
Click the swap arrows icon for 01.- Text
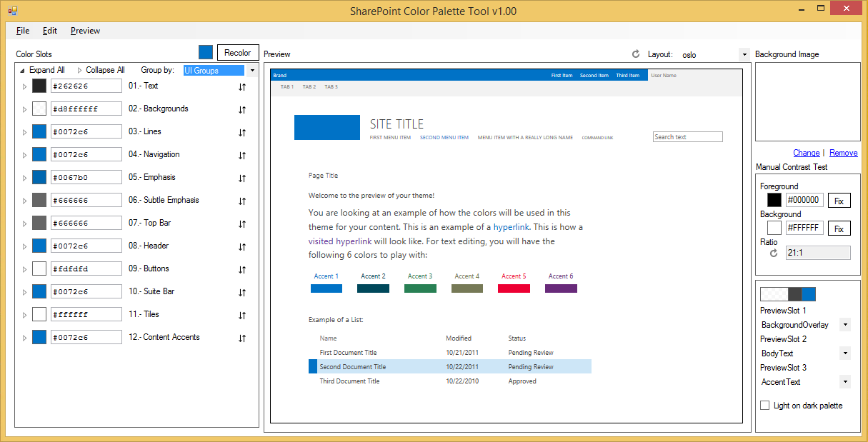pos(242,87)
